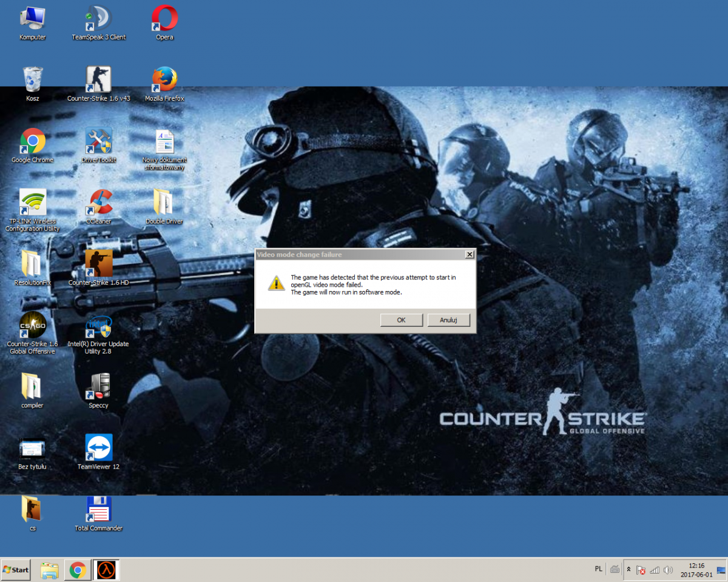Select the CCleaner desktop shortcut

[99, 207]
